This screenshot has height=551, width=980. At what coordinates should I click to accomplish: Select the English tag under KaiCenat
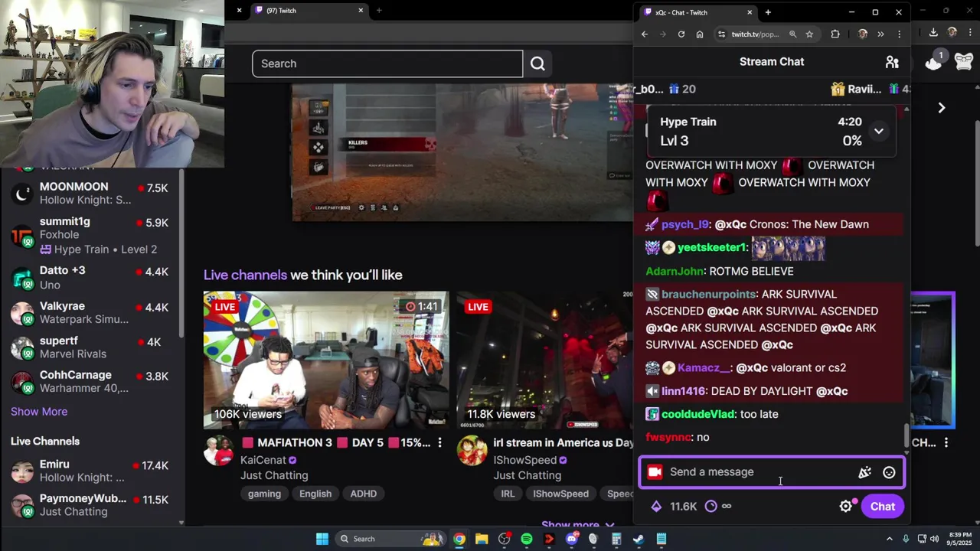(x=315, y=494)
